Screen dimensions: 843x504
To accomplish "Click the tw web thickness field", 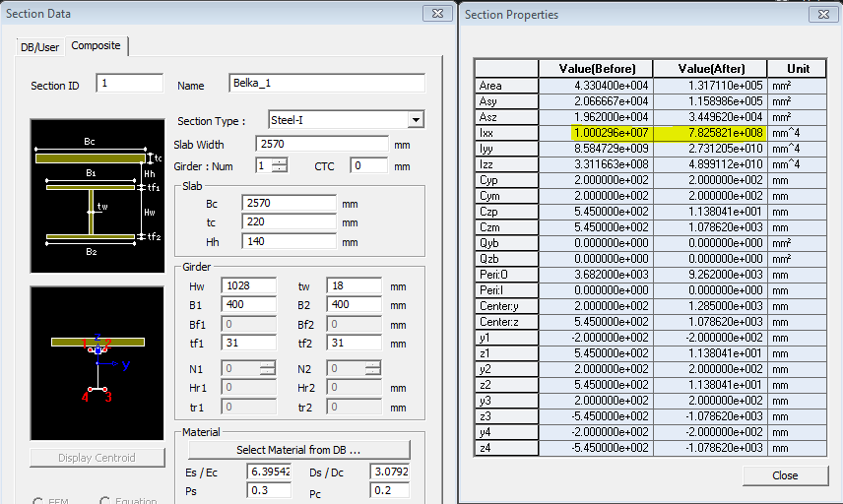I will (353, 285).
